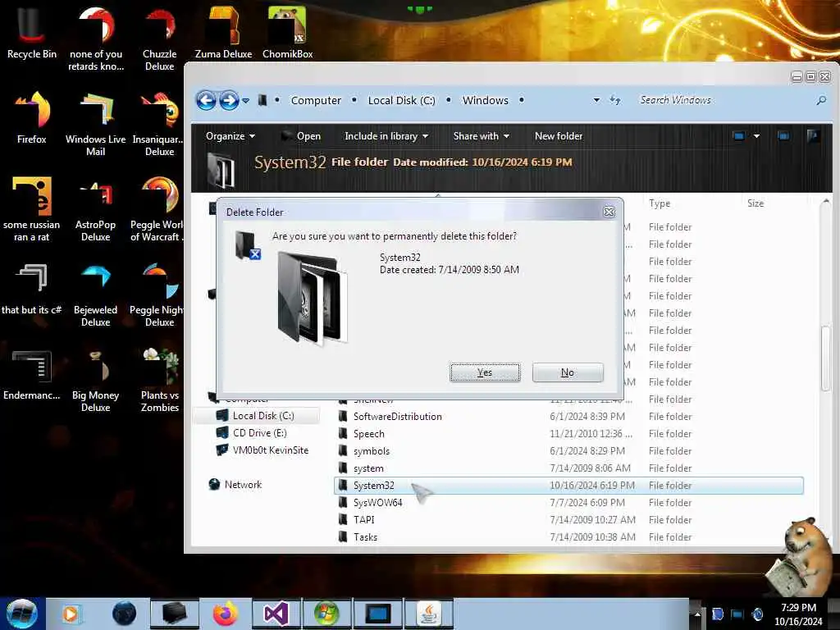Screen dimensions: 840x630
Task: Open the 'that but its c#' desktop icon
Action: pos(32,289)
